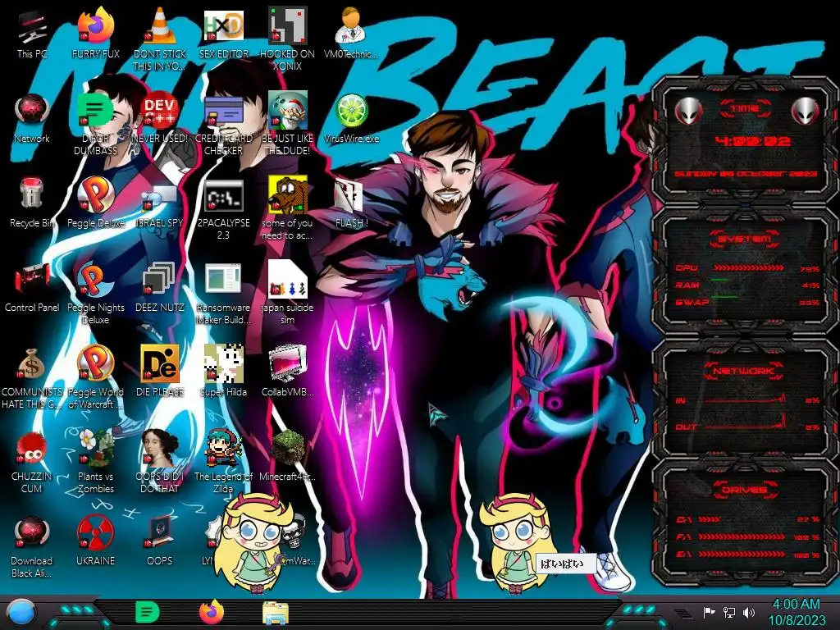Launch The Legend of Zilda shortcut
The width and height of the screenshot is (840, 630).
pos(223,449)
